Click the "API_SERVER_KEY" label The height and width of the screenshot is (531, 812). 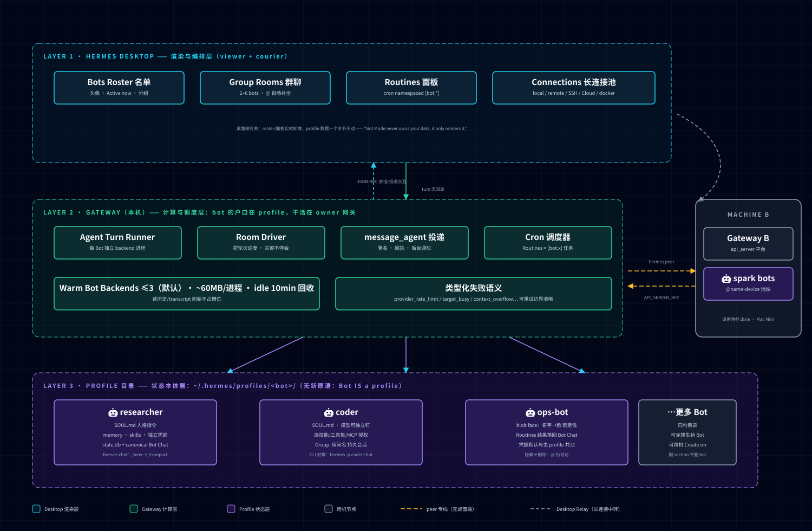(662, 297)
